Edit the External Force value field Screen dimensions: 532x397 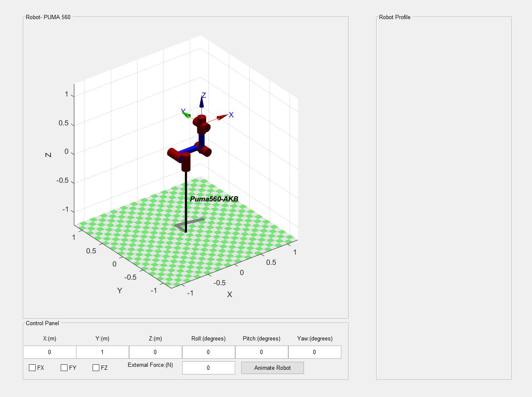(x=208, y=368)
